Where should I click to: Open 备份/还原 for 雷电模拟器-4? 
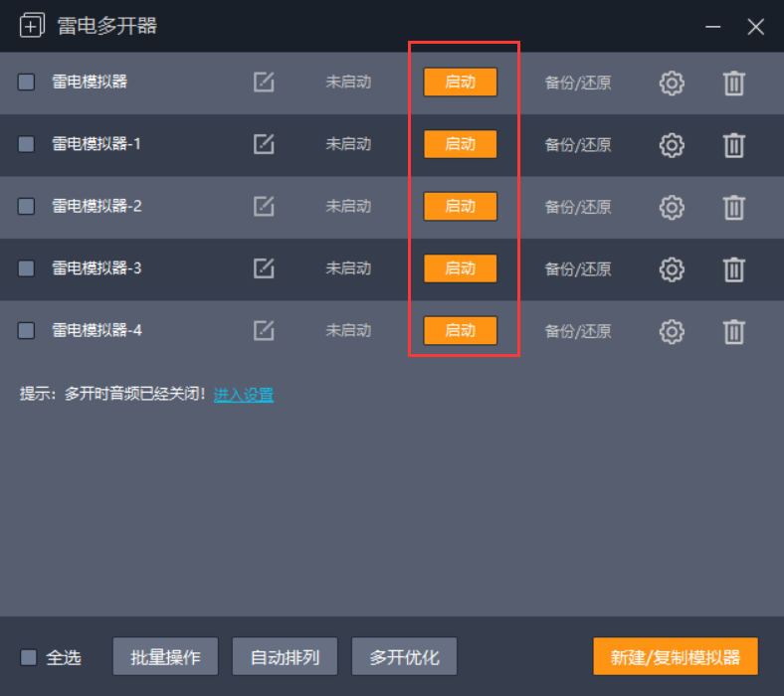click(x=578, y=331)
